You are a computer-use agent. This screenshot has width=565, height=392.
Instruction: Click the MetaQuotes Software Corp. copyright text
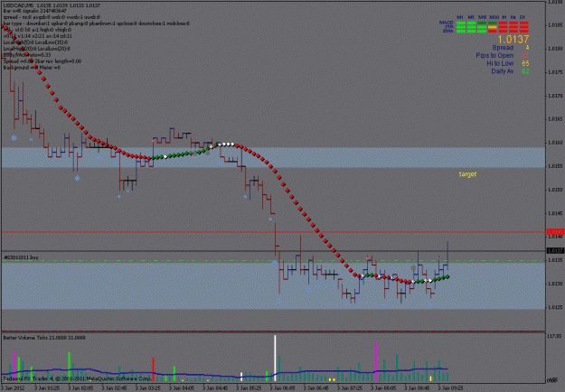pos(78,378)
